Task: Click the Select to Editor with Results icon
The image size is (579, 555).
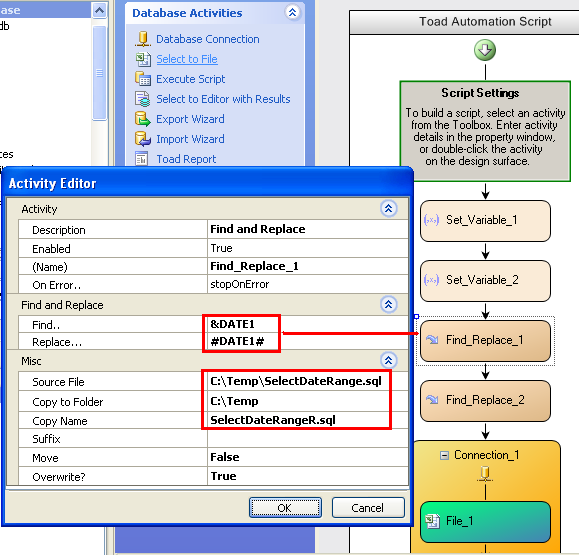Action: point(143,99)
